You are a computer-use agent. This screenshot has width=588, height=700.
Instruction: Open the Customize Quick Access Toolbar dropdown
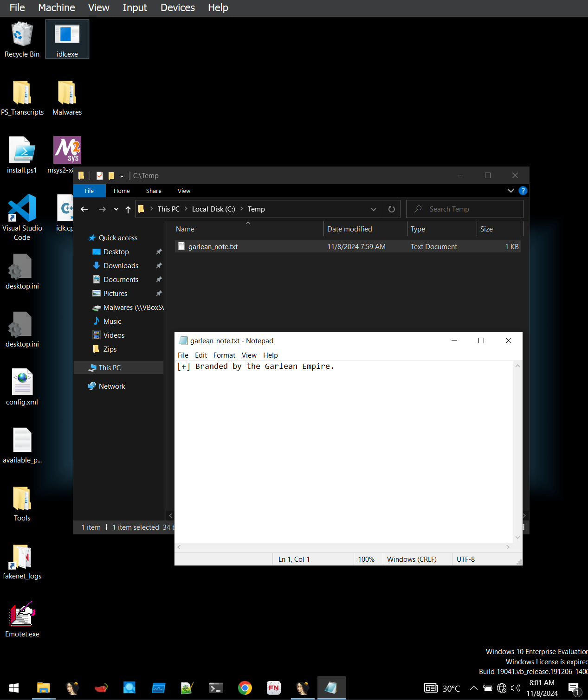point(122,176)
